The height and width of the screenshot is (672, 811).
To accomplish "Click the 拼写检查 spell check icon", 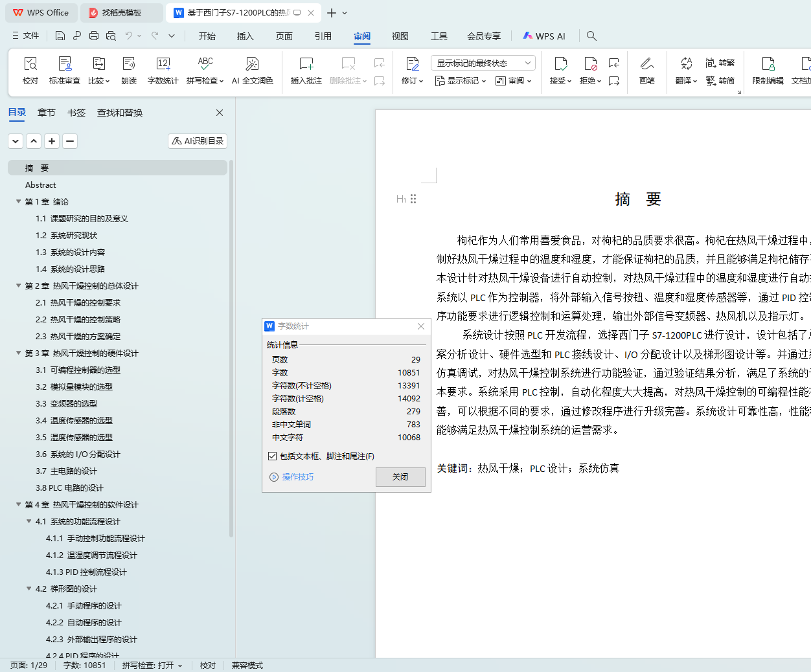I will click(x=205, y=71).
